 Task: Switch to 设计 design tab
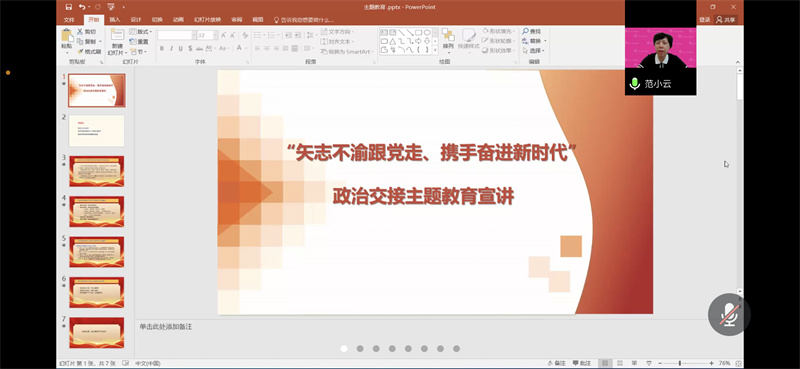click(136, 19)
